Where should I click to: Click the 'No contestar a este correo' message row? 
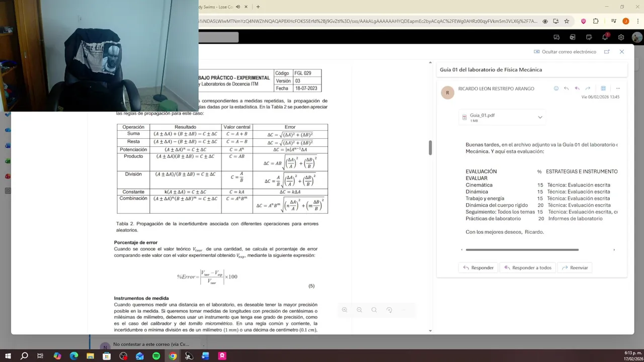(146, 345)
